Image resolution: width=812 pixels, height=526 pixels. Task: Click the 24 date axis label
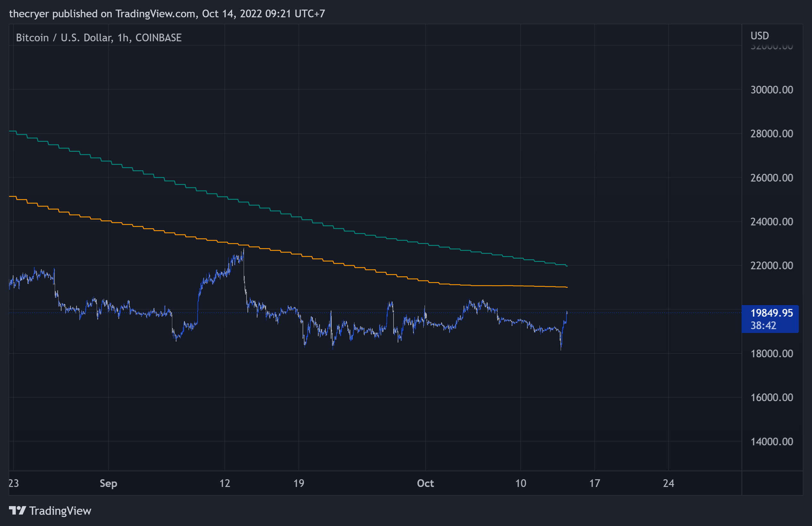(669, 483)
